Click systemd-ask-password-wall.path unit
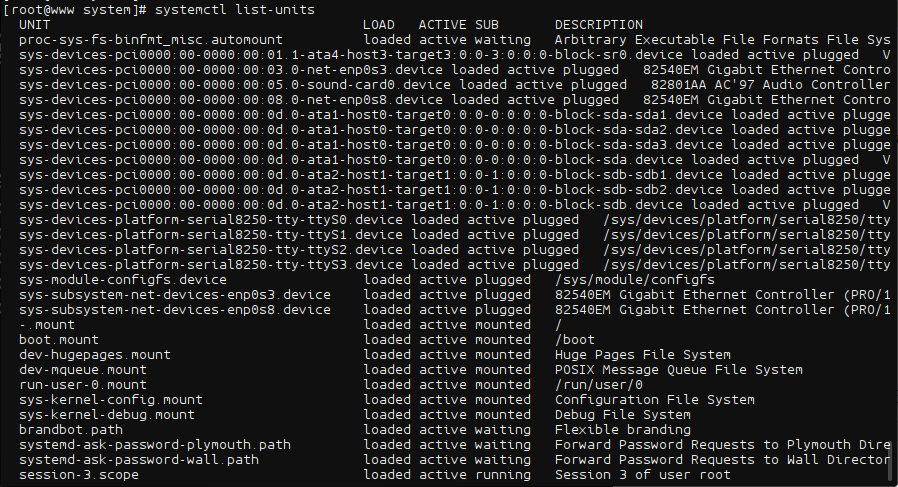 pos(139,459)
